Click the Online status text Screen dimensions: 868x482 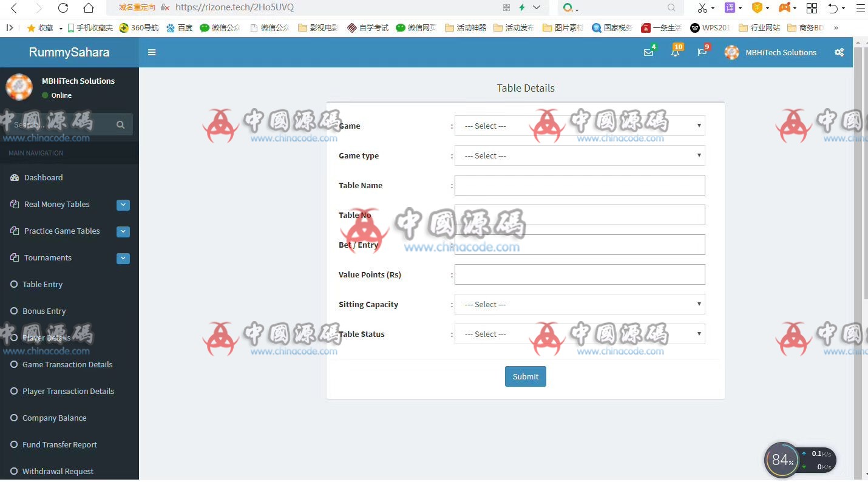click(x=61, y=95)
